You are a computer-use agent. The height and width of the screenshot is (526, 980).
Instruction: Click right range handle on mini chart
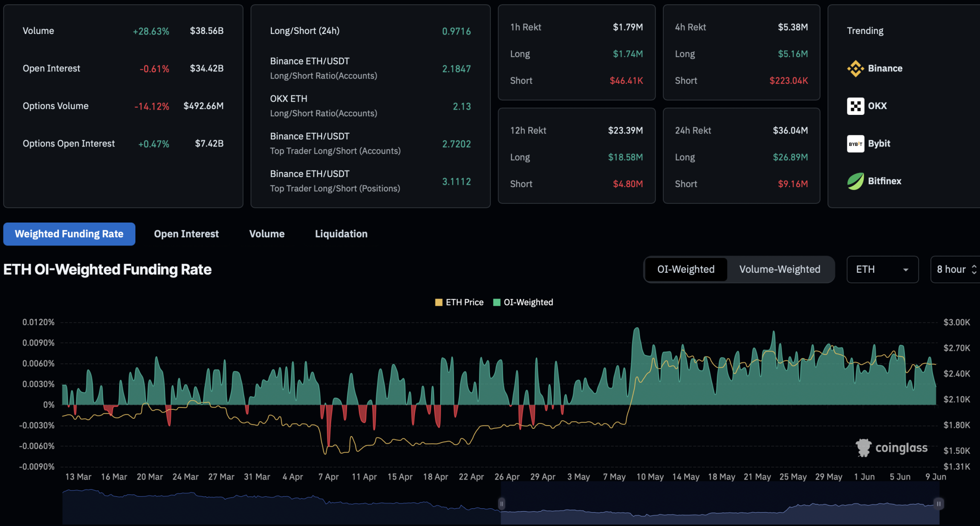tap(938, 504)
